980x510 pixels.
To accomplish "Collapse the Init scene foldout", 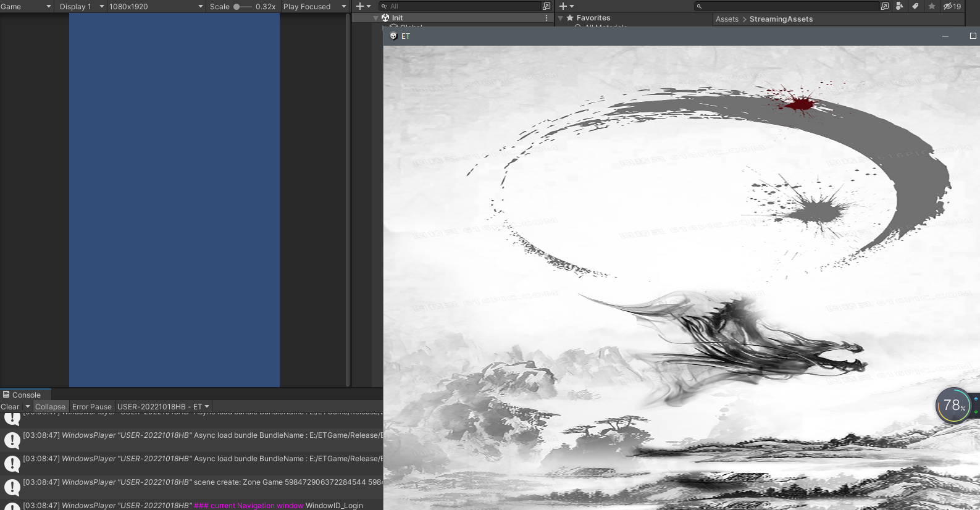I will [x=375, y=18].
